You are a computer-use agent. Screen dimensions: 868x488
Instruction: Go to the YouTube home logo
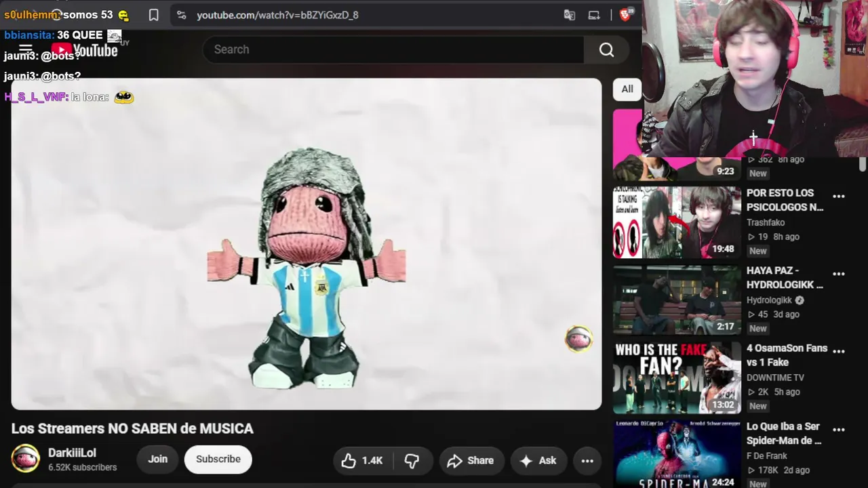85,50
